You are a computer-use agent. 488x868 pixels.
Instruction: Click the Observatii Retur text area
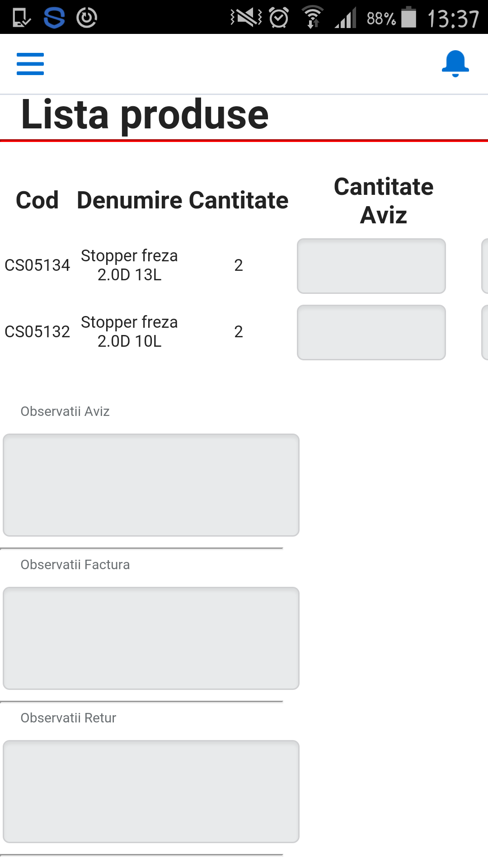[151, 791]
